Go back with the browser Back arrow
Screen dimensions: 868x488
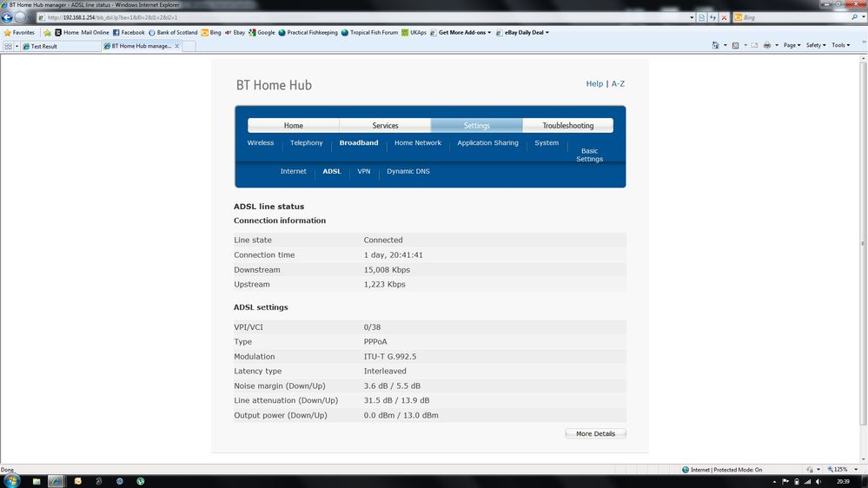point(7,17)
